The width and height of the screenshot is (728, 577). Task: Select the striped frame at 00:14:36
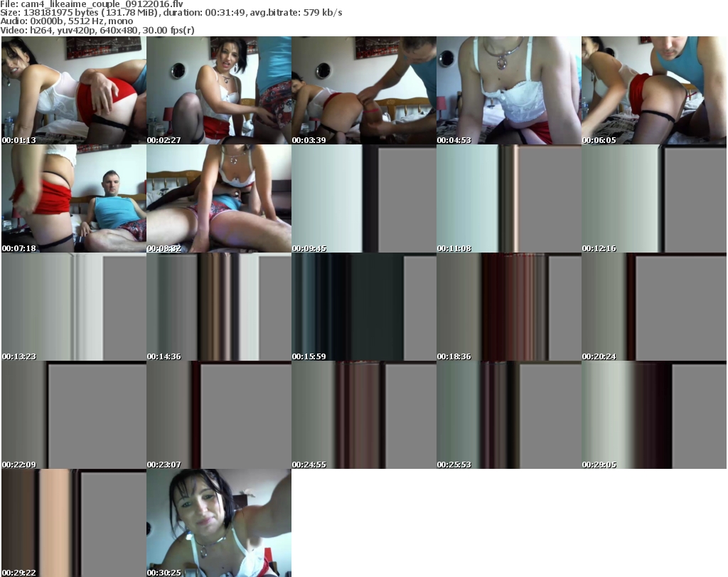click(x=219, y=307)
